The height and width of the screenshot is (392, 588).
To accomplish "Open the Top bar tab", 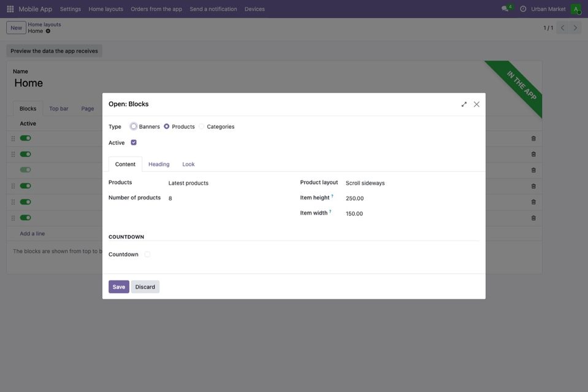I will pyautogui.click(x=59, y=109).
